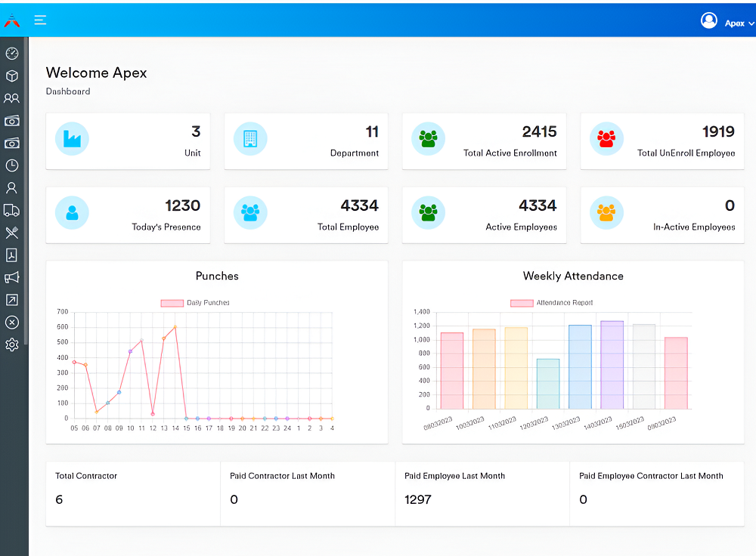This screenshot has width=756, height=556.
Task: Click the building icon on the Department card
Action: pos(250,139)
